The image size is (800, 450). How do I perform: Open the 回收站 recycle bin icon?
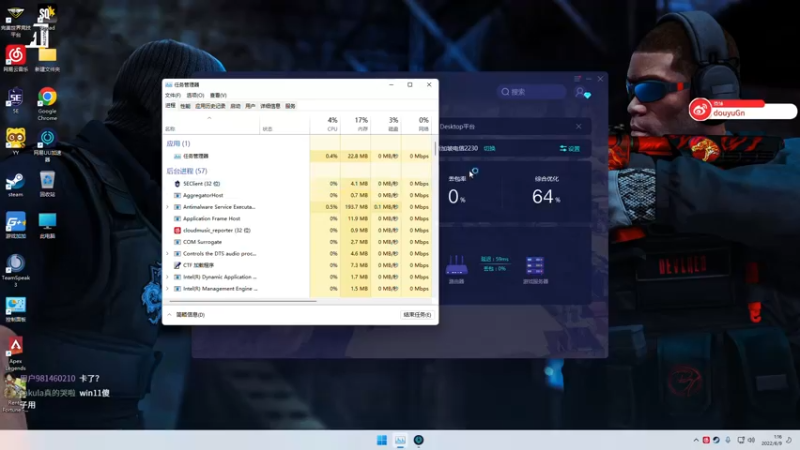pyautogui.click(x=47, y=185)
